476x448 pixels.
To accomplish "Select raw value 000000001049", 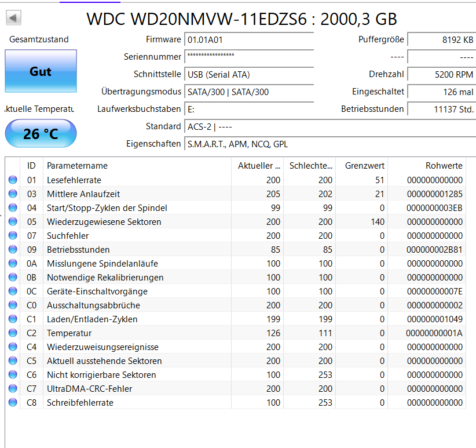I will coord(435,319).
